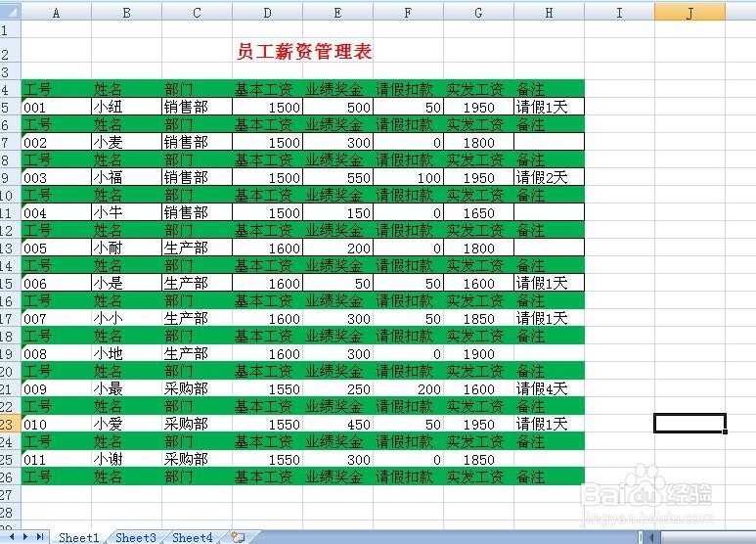The width and height of the screenshot is (756, 544).
Task: Select name cell 小牛
Action: point(127,212)
